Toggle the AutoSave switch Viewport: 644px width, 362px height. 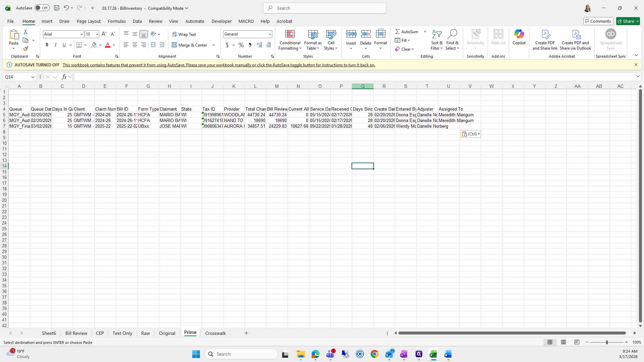42,8
